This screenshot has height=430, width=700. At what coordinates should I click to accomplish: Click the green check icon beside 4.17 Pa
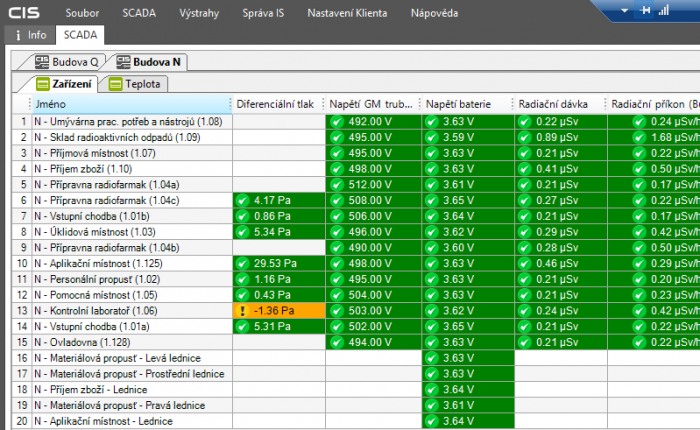[x=242, y=200]
